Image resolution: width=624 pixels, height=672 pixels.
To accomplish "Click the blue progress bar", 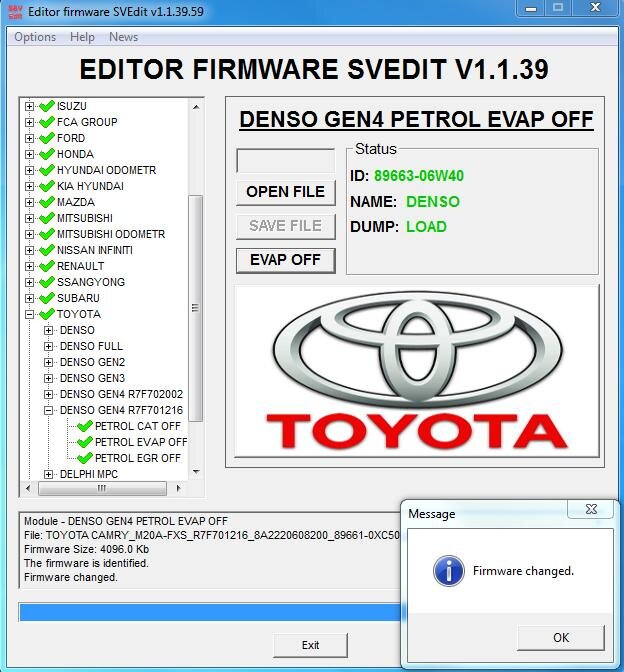I will point(210,612).
